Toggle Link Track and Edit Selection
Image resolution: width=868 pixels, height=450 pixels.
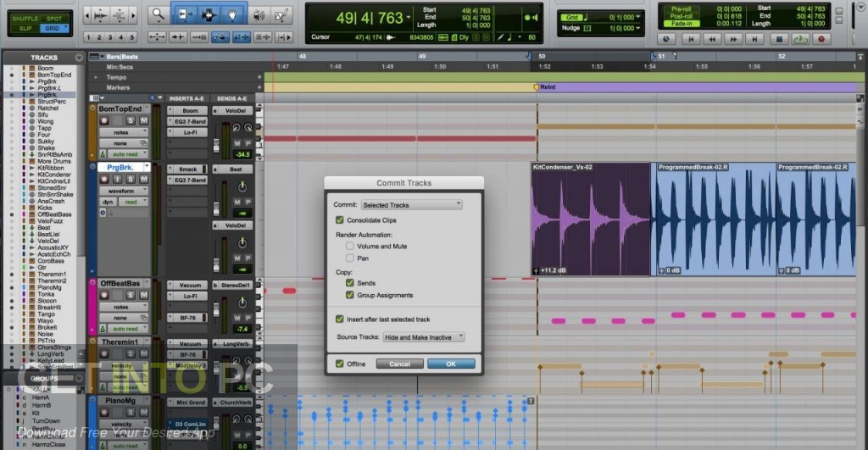click(263, 37)
